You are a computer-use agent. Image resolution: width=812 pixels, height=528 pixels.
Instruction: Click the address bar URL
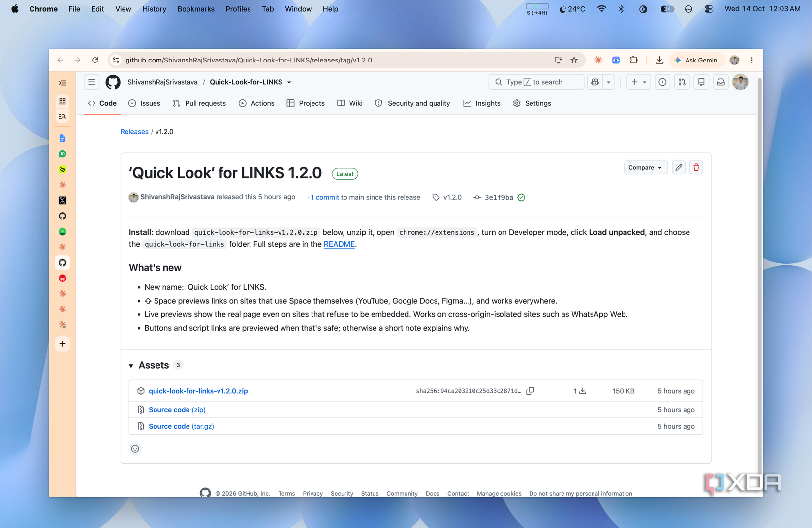click(249, 60)
